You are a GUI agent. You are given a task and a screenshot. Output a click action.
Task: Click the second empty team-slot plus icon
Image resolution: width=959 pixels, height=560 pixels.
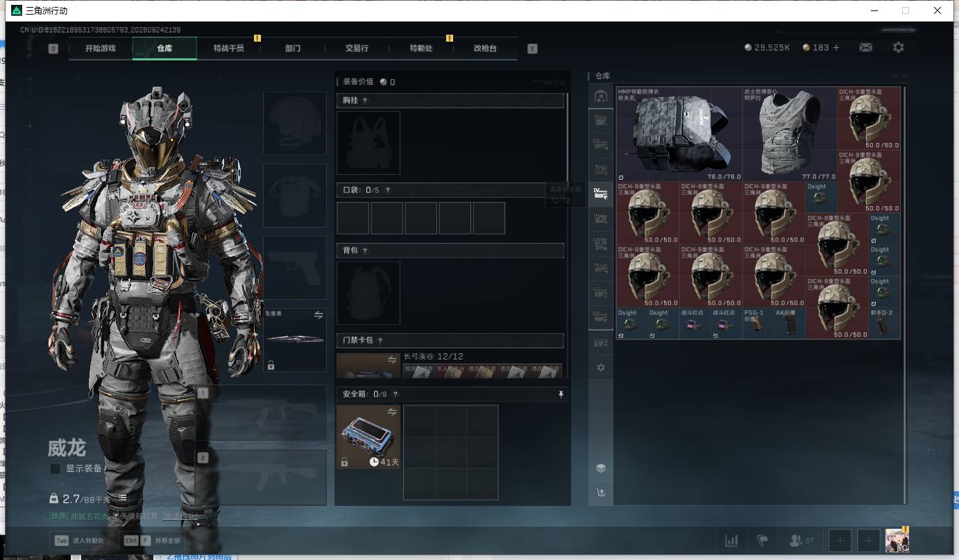868,541
